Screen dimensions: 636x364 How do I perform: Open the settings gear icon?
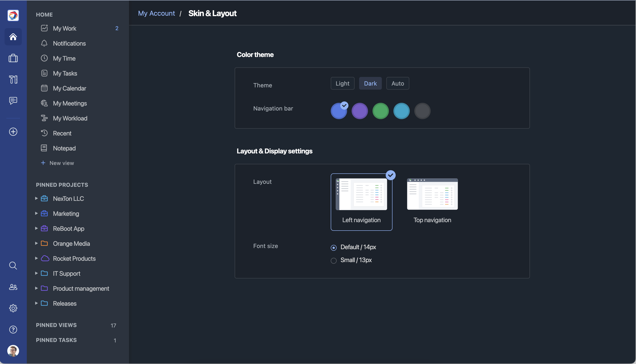13,308
